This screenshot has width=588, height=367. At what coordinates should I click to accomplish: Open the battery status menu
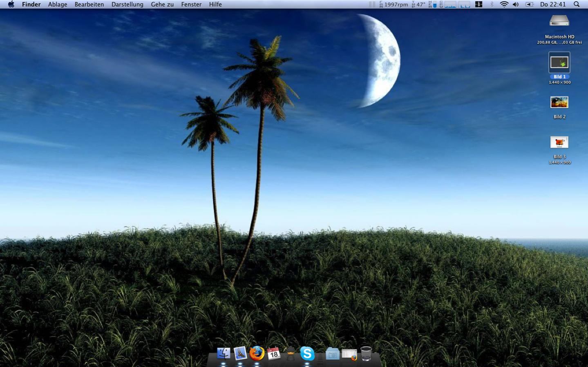click(529, 4)
